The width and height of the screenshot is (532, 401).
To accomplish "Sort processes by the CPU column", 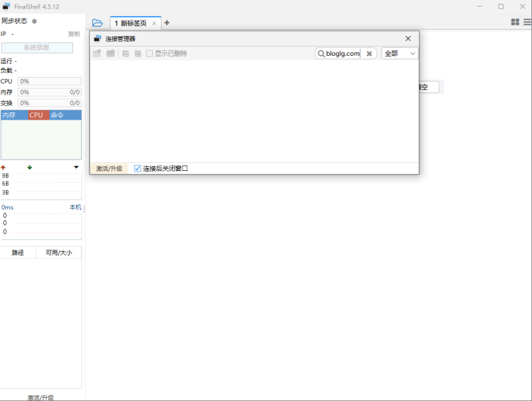I will (x=37, y=114).
